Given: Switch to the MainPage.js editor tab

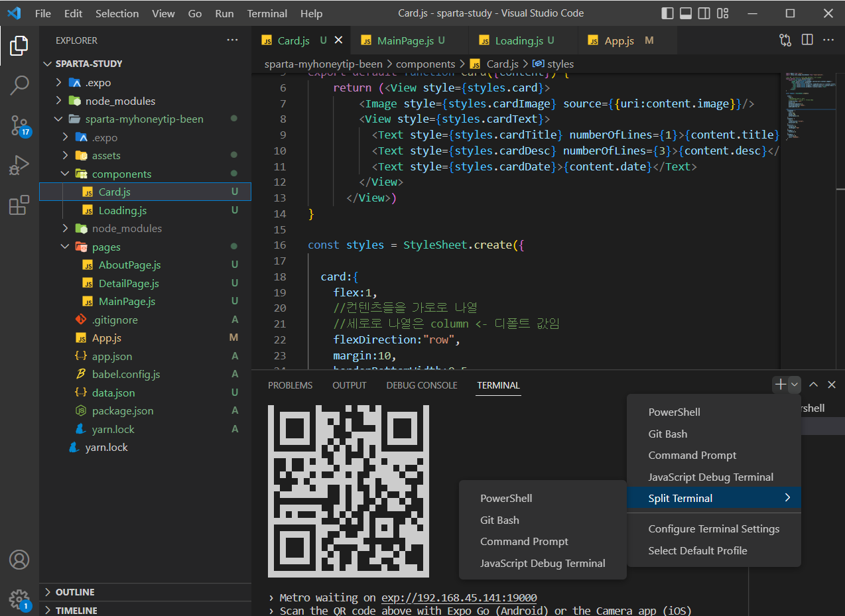Looking at the screenshot, I should (409, 40).
